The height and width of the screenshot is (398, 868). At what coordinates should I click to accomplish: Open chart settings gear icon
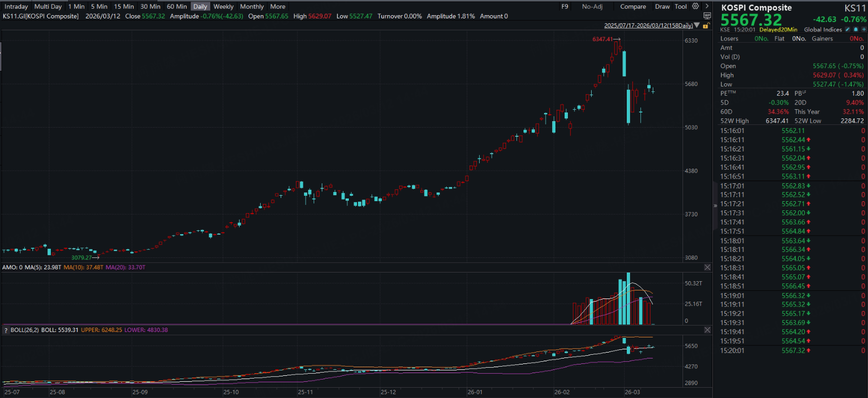click(x=695, y=6)
